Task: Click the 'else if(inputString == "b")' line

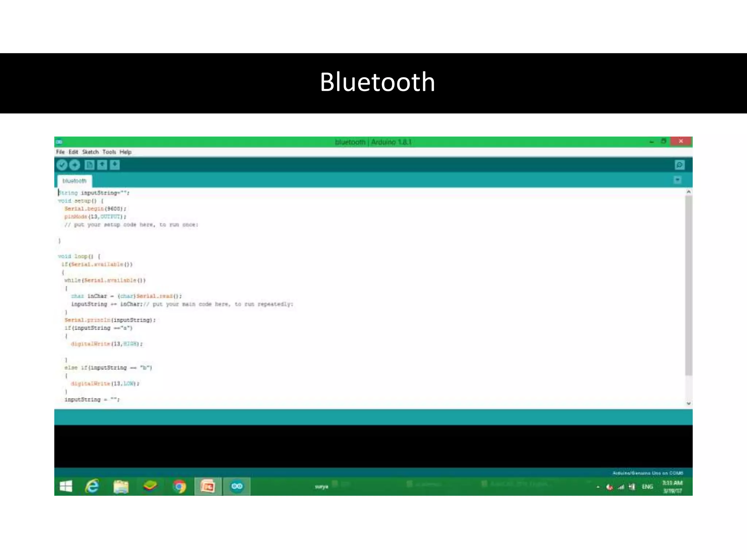Action: pyautogui.click(x=108, y=367)
